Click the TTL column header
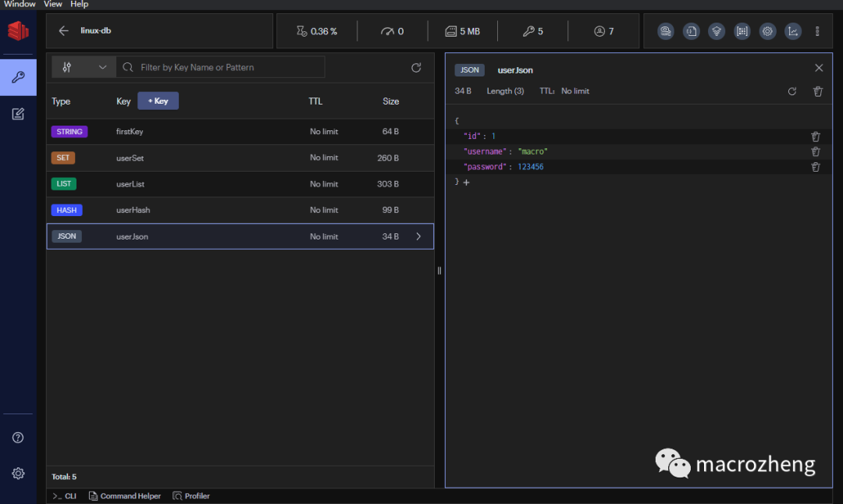 tap(315, 101)
